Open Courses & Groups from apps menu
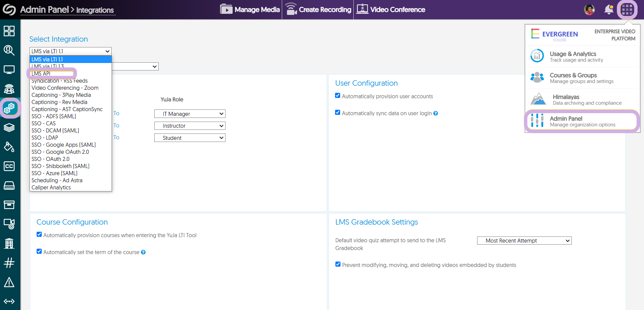Image resolution: width=644 pixels, height=310 pixels. pos(582,78)
